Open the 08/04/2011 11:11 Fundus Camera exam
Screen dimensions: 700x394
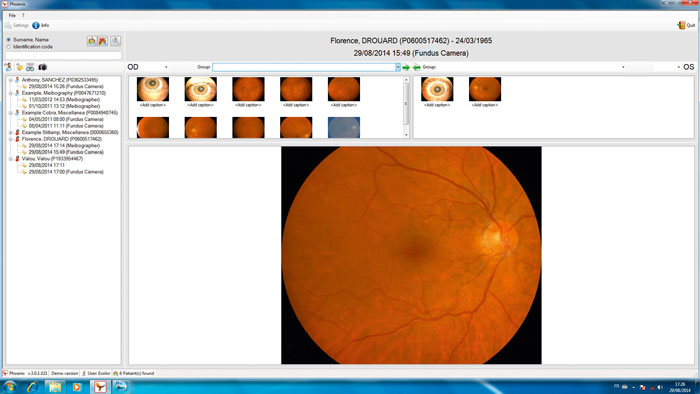click(x=66, y=126)
